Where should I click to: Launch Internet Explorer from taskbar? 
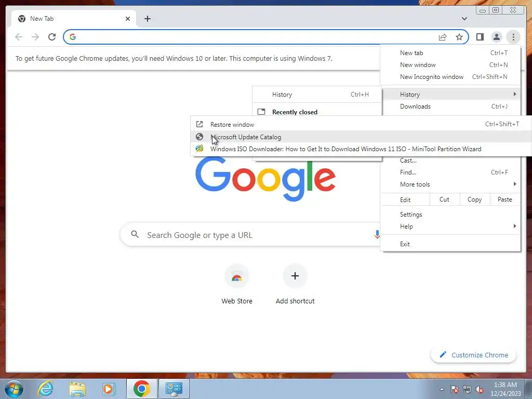(x=45, y=389)
